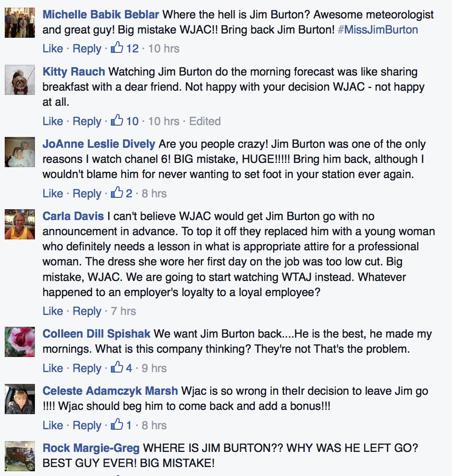Reply to Colleen Dill Spishak's comment
452x476 pixels.
[x=87, y=368]
